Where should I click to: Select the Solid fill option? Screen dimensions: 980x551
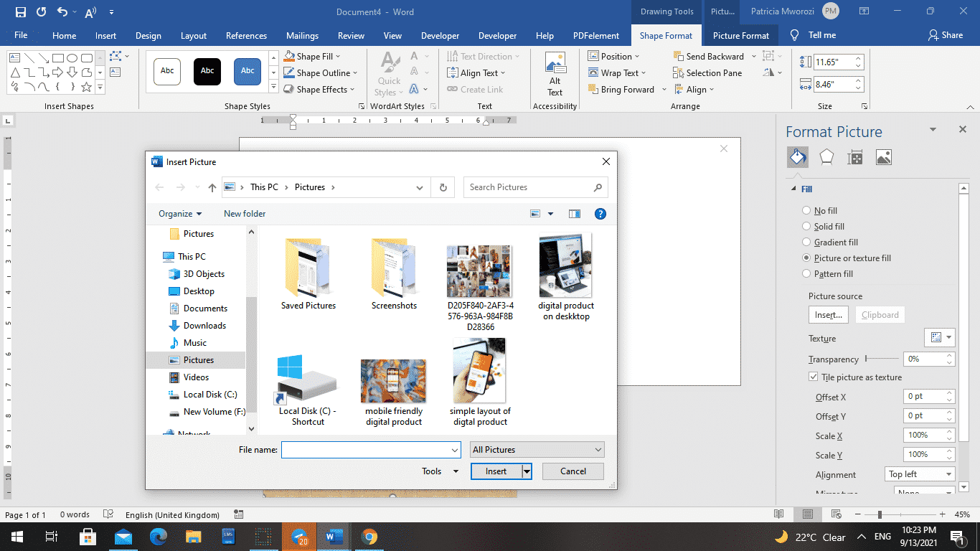(x=806, y=226)
